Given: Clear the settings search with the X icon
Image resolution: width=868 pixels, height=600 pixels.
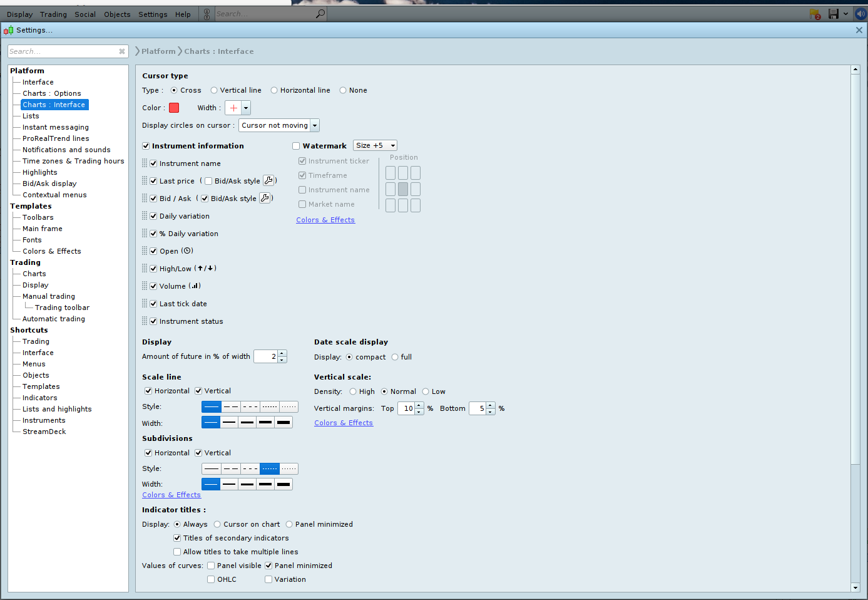Looking at the screenshot, I should tap(122, 51).
